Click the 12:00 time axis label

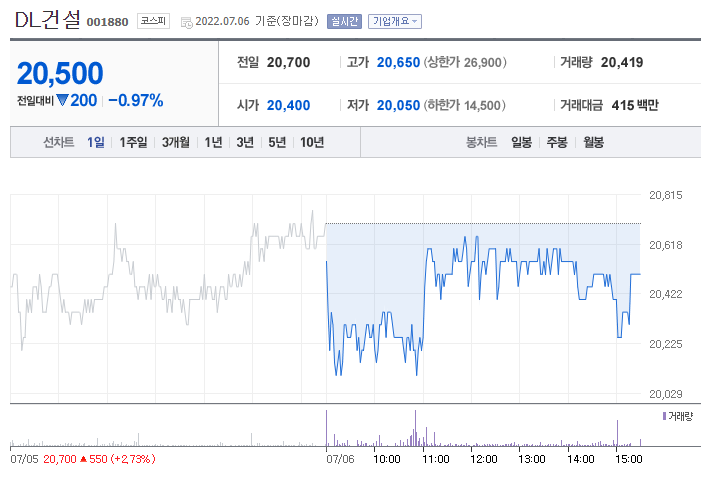click(x=484, y=459)
